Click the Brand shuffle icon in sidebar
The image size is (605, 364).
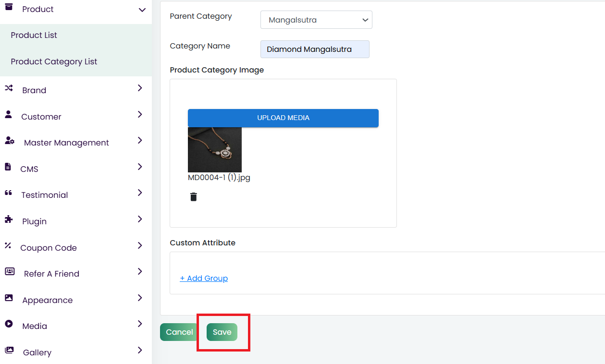coord(9,88)
